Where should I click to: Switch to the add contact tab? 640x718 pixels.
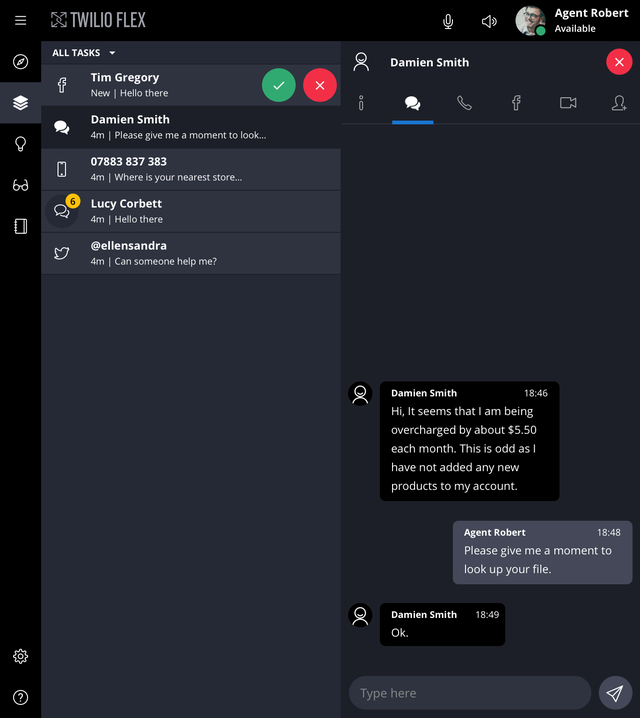coord(619,103)
